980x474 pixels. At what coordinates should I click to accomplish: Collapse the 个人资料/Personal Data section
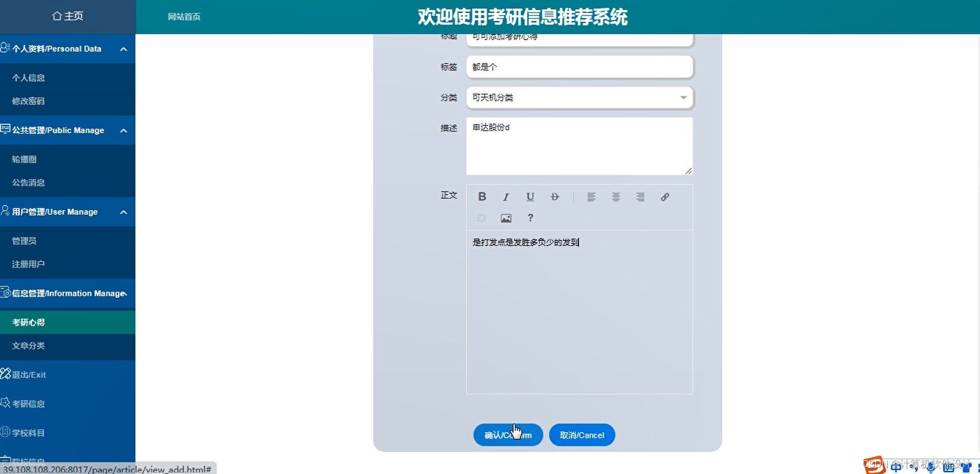(123, 49)
